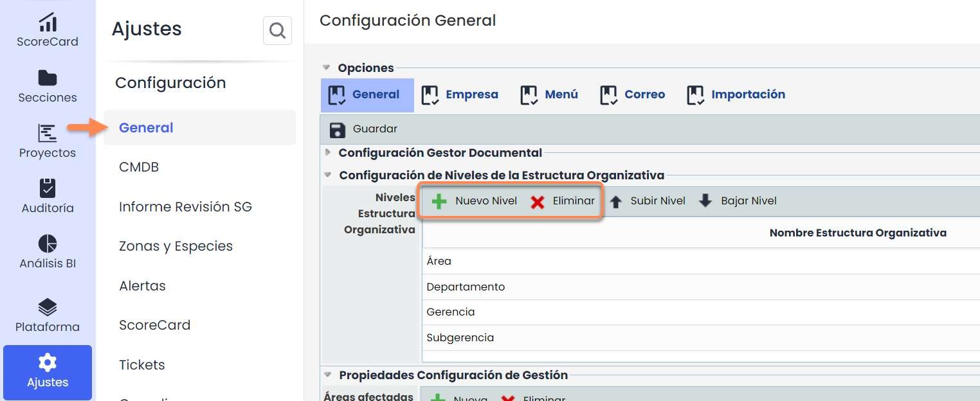Click the Ajustes gear icon

click(x=48, y=363)
